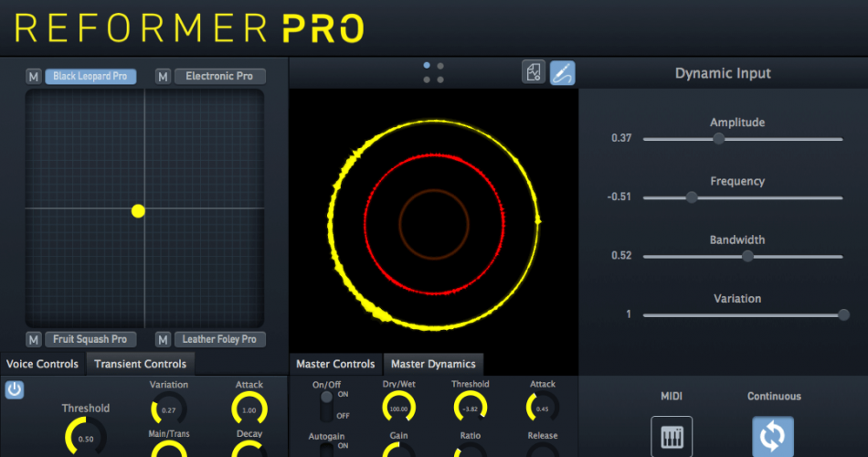868x457 pixels.
Task: Select the live audio input cable icon
Action: [563, 73]
